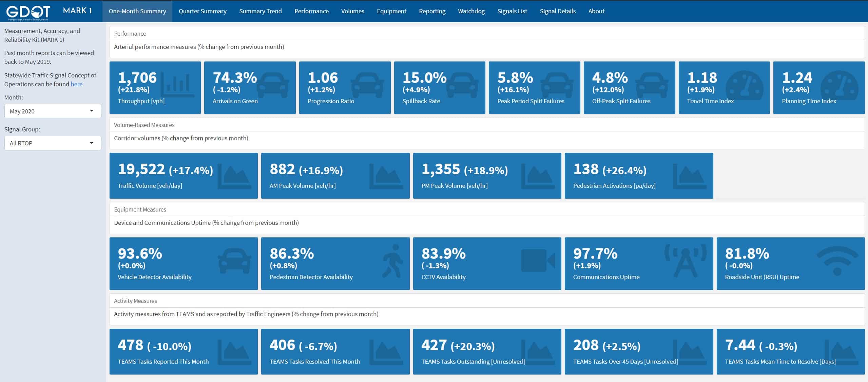
Task: Click the wifi icon on Roadside Unit Uptime
Action: [837, 260]
